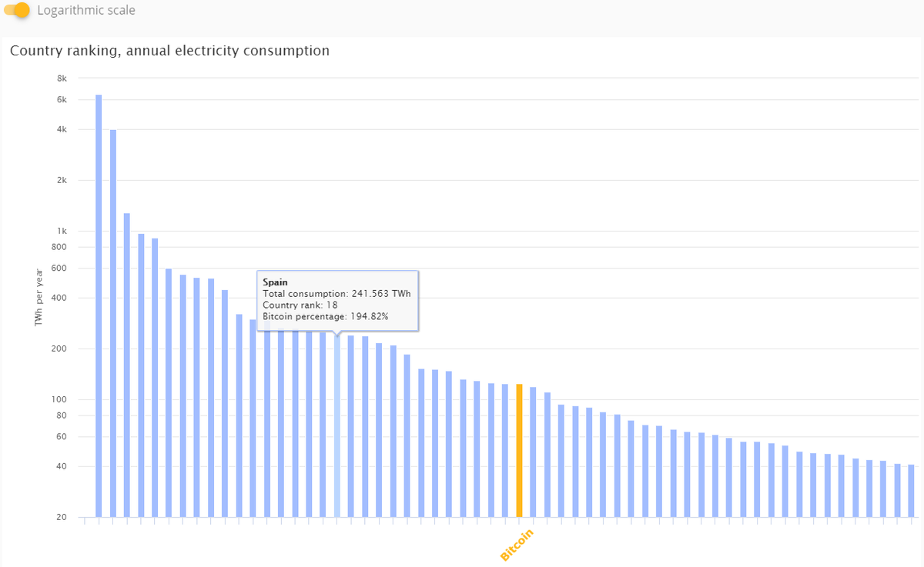Click "Bitcoin percentage: 194.82%" in tooltip
924x567 pixels.
326,317
